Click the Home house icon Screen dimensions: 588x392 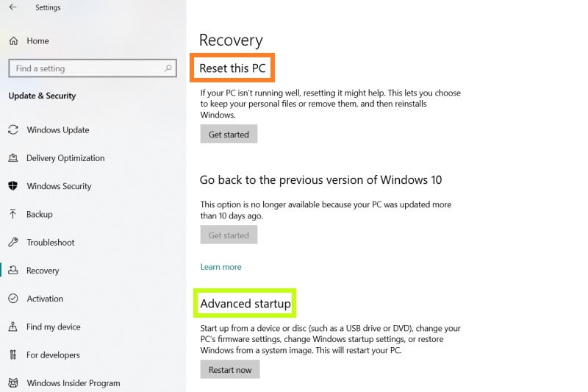pos(13,41)
